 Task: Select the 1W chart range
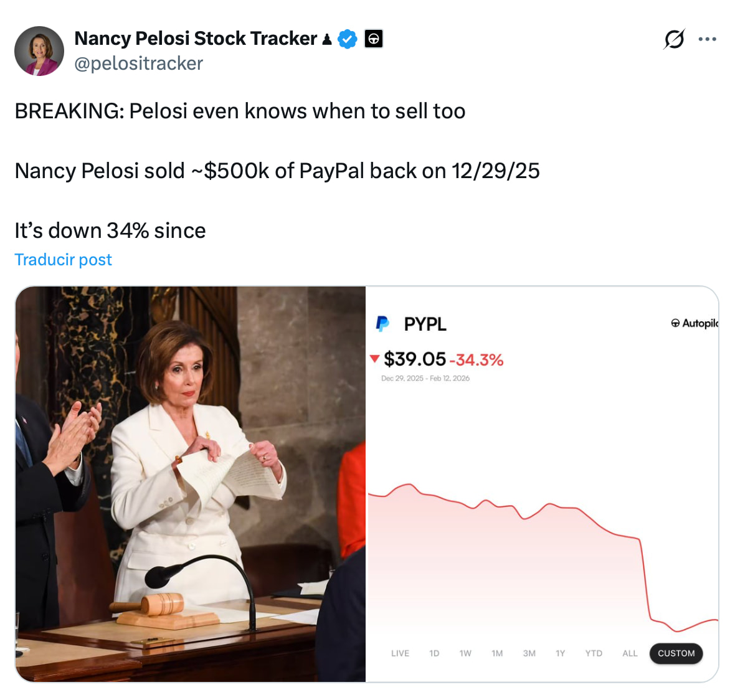coord(465,653)
